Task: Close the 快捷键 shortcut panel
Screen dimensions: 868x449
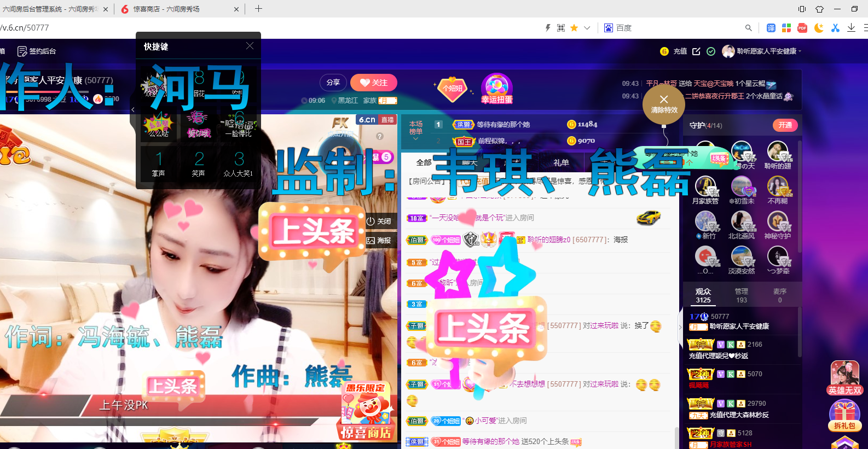Action: click(x=250, y=46)
